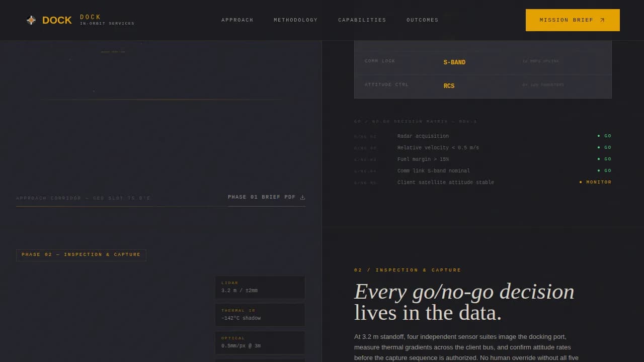Click the '02 / Inspection & Capture' section label
644x362 pixels.
(x=408, y=270)
